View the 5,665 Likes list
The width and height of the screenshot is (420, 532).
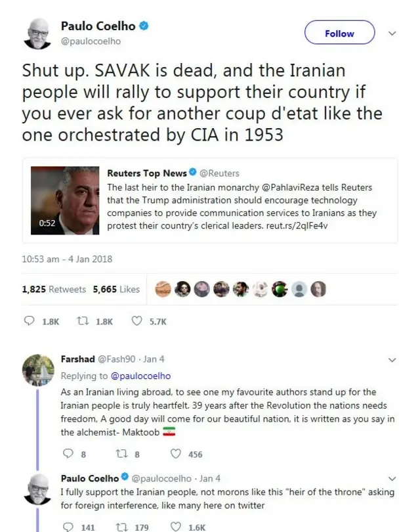coord(116,289)
